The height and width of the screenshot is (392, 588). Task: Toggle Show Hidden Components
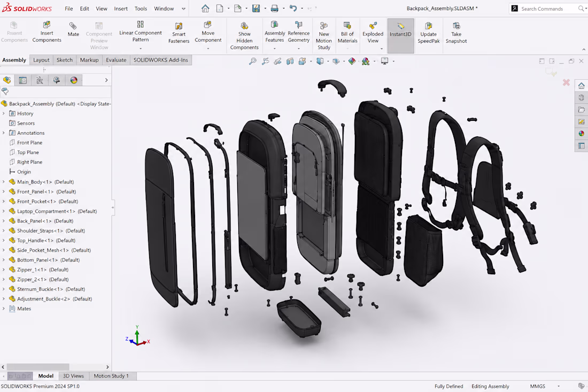244,36
